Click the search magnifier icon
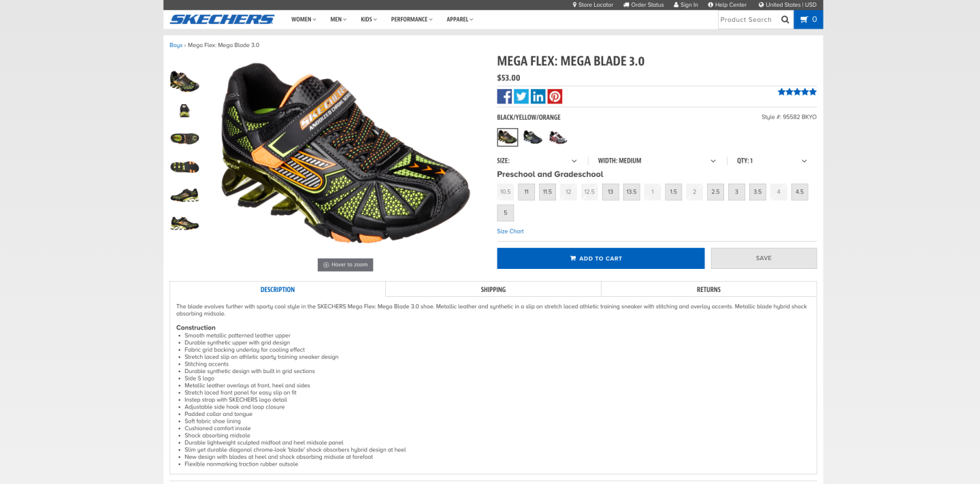The image size is (980, 484). point(785,20)
